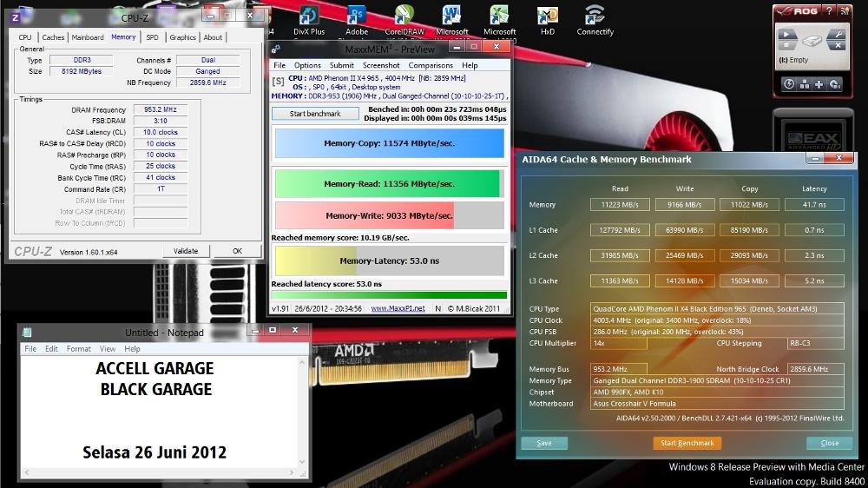Click the Memory-Write result bar
The height and width of the screenshot is (488, 868).
tap(389, 215)
